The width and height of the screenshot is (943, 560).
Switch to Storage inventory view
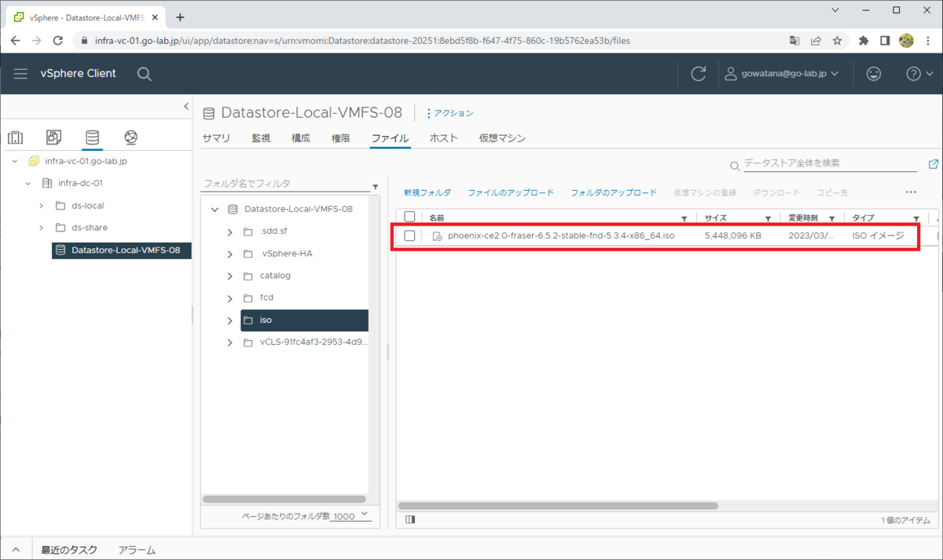92,138
